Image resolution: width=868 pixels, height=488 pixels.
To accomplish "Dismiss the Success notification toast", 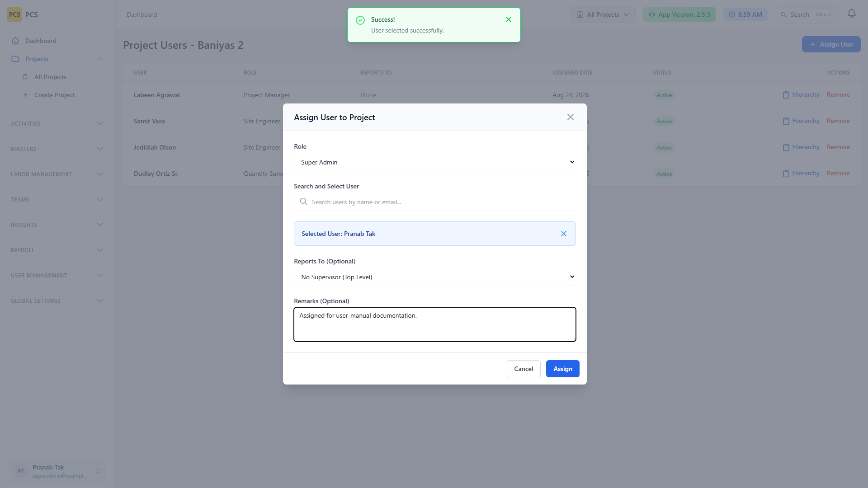I will click(x=509, y=19).
